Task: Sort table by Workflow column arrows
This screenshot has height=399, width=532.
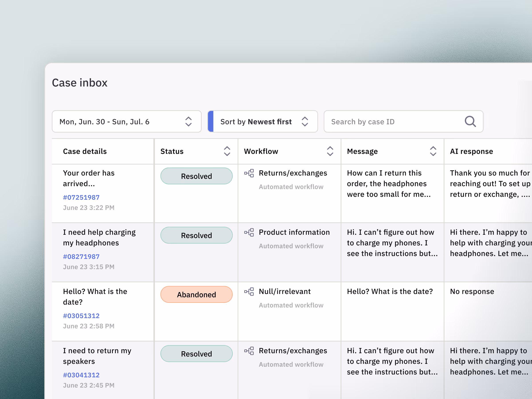Action: pos(330,151)
